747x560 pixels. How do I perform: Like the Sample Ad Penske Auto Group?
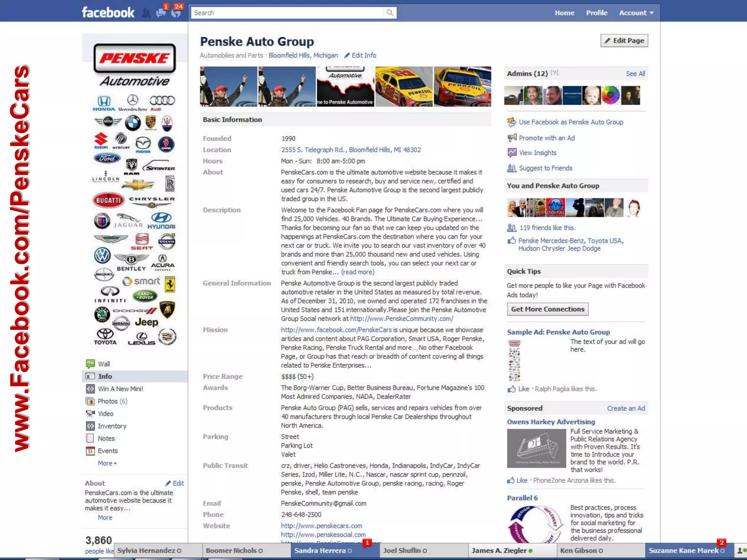pos(523,389)
